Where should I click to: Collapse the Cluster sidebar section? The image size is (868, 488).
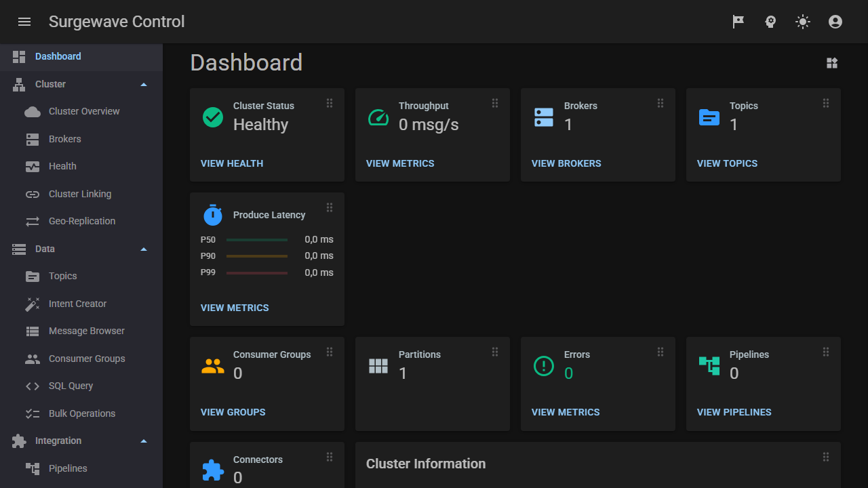[x=144, y=85]
